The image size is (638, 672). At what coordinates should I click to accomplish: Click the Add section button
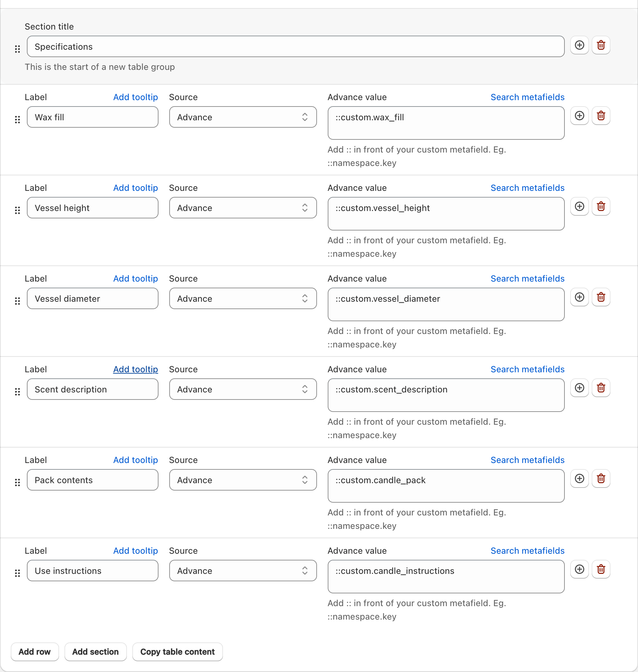pyautogui.click(x=96, y=652)
